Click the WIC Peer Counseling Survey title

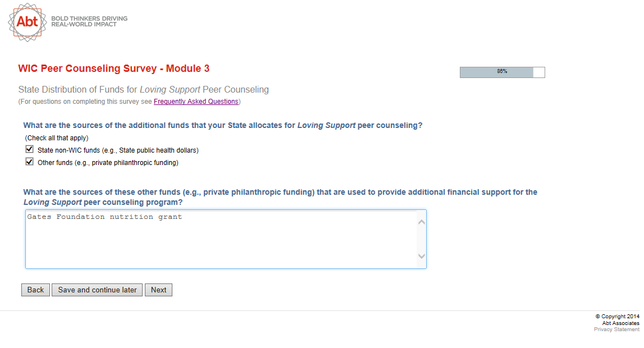coord(114,68)
